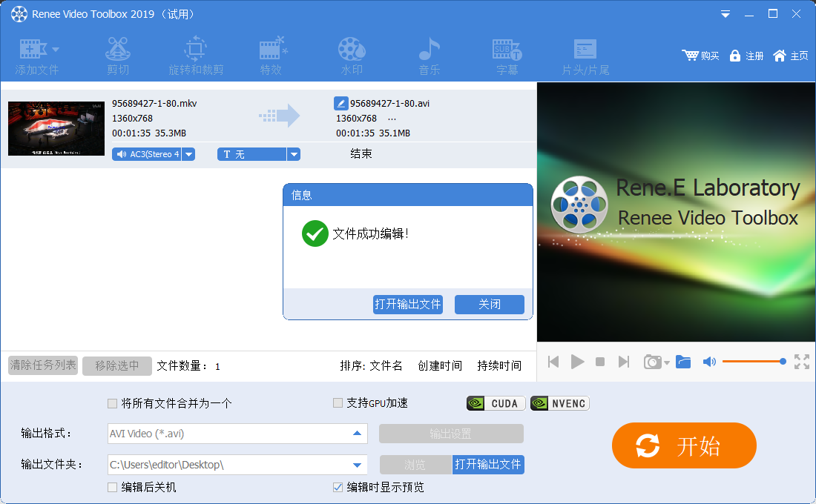Image resolution: width=816 pixels, height=504 pixels.
Task: Click the message 文件成功编辑!
Action: (x=370, y=234)
